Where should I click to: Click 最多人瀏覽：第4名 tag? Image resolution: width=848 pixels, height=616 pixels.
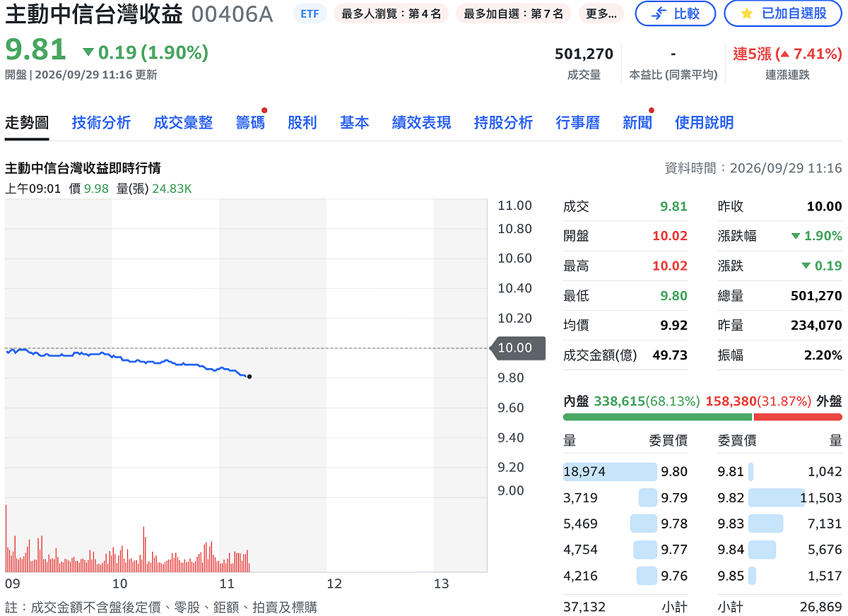pyautogui.click(x=391, y=13)
